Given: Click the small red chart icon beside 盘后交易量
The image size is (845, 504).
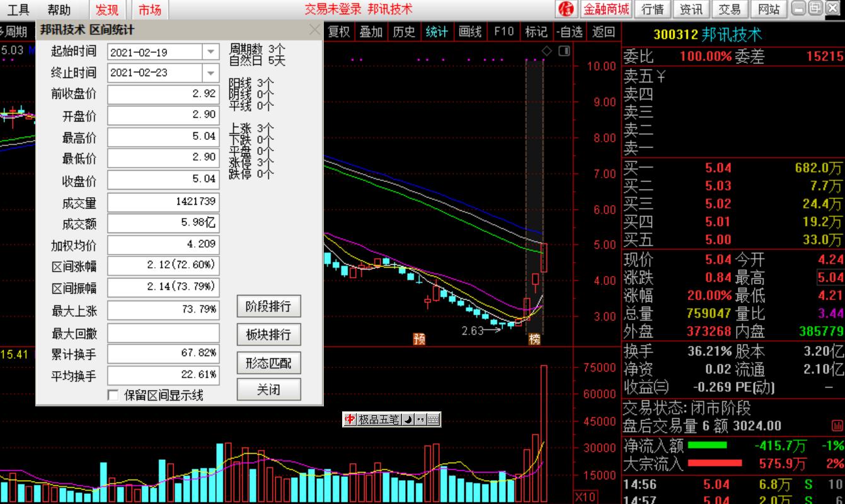Looking at the screenshot, I should (837, 426).
